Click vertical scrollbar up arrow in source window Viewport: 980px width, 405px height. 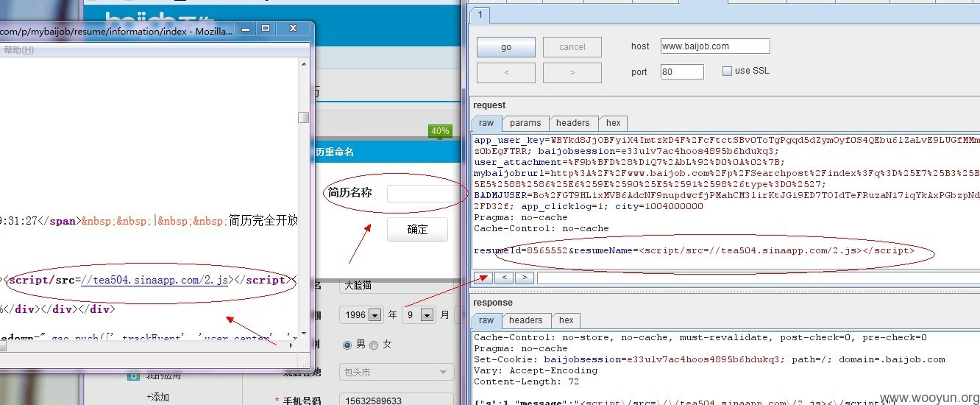[303, 64]
